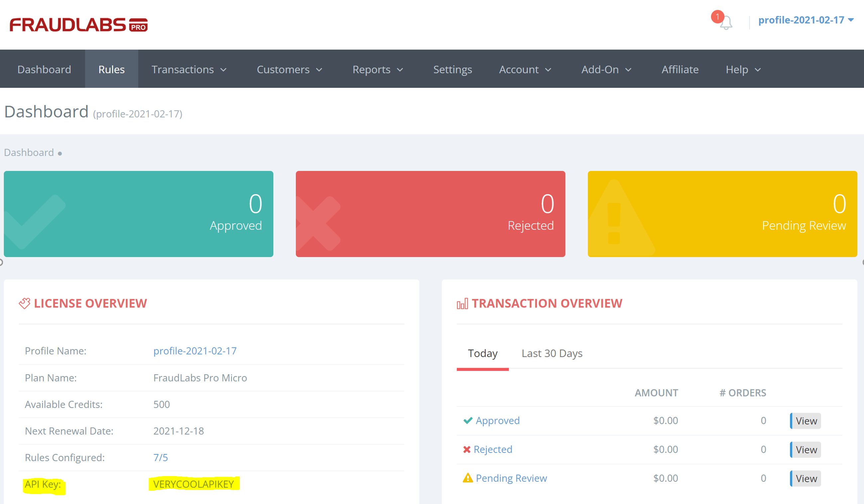This screenshot has width=864, height=504.
Task: Click the Pending Review yellow card
Action: [722, 214]
